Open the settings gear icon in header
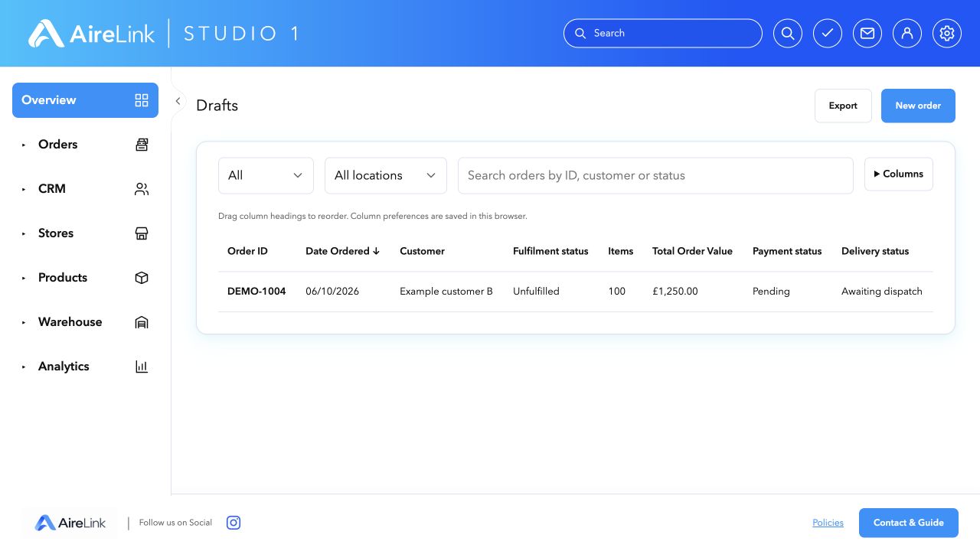 pyautogui.click(x=947, y=34)
